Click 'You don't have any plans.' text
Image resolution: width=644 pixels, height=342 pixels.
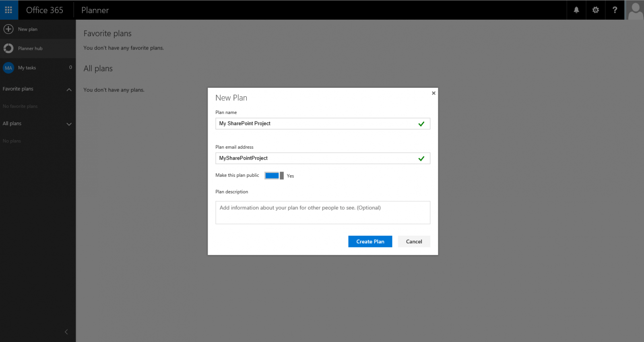tap(114, 90)
